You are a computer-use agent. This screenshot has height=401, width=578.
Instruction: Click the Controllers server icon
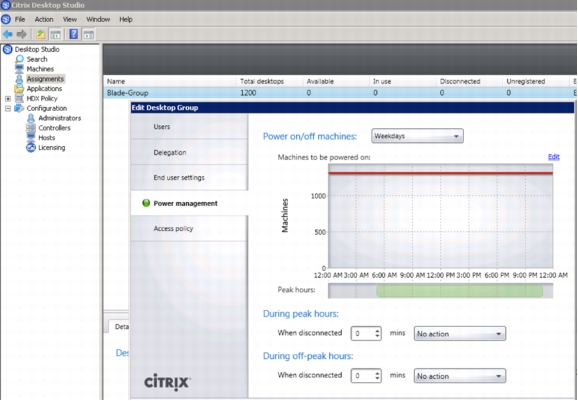coord(31,128)
